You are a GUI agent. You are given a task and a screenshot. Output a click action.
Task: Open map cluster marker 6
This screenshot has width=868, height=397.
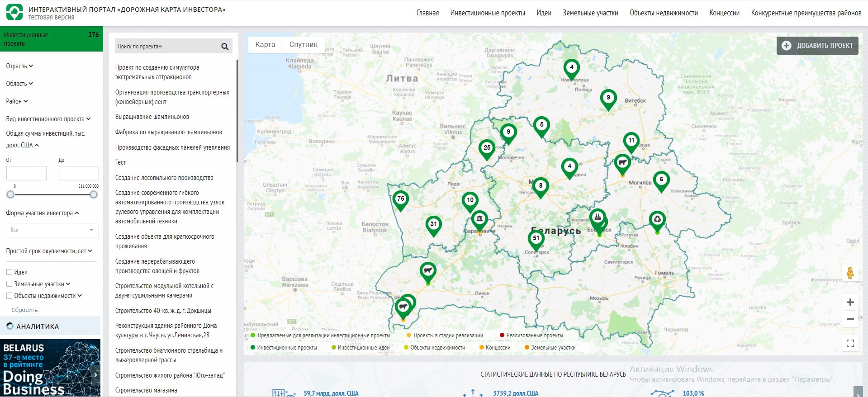coord(661,181)
